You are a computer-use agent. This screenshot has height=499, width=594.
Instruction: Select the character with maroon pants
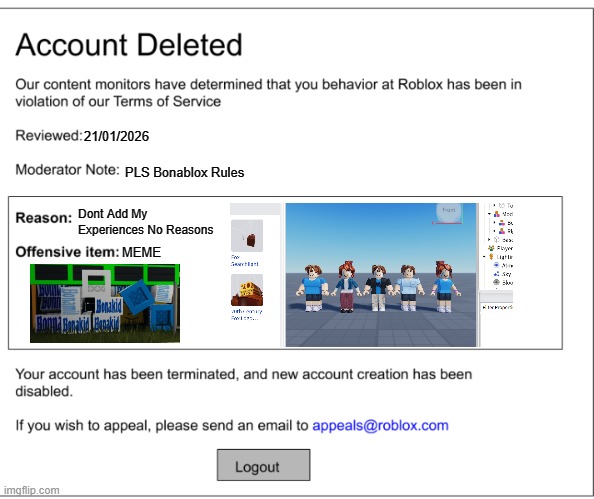point(346,287)
